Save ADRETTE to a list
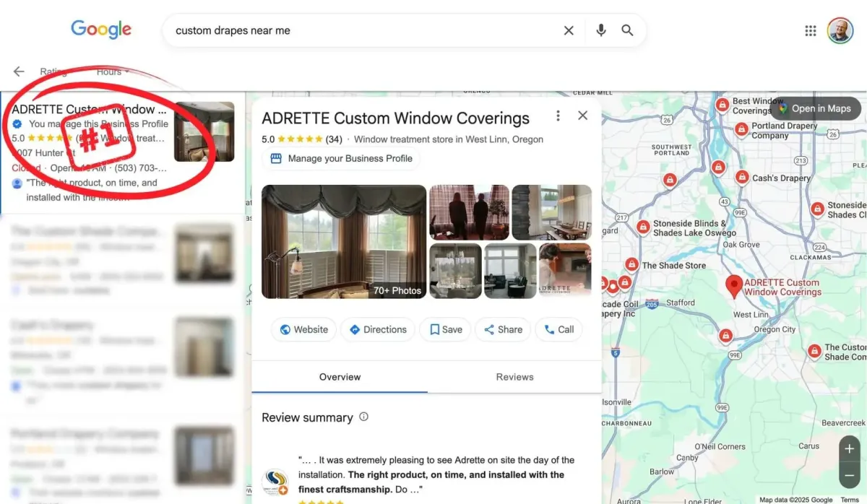 tap(446, 329)
